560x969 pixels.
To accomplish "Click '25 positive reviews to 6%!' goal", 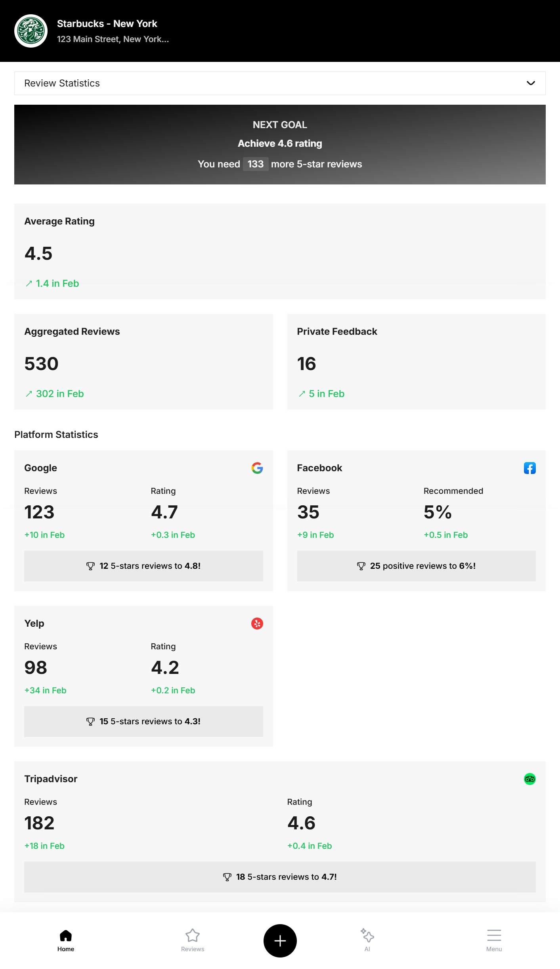I will [x=416, y=566].
